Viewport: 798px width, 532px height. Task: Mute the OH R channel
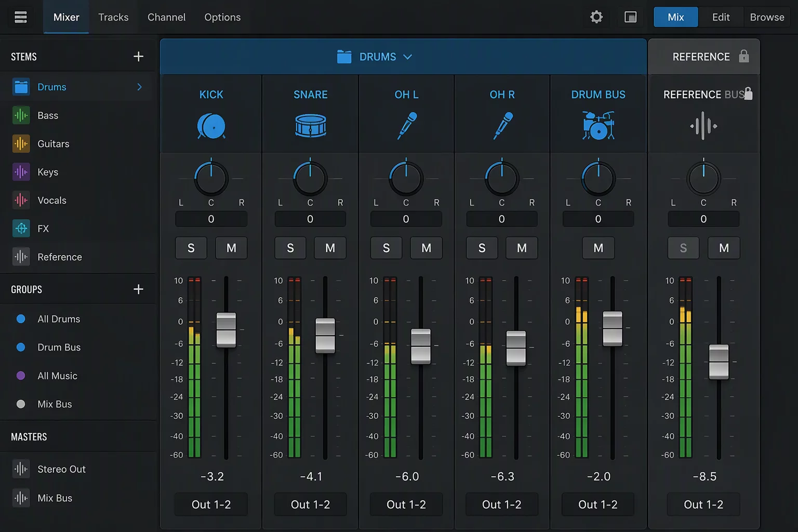tap(522, 248)
